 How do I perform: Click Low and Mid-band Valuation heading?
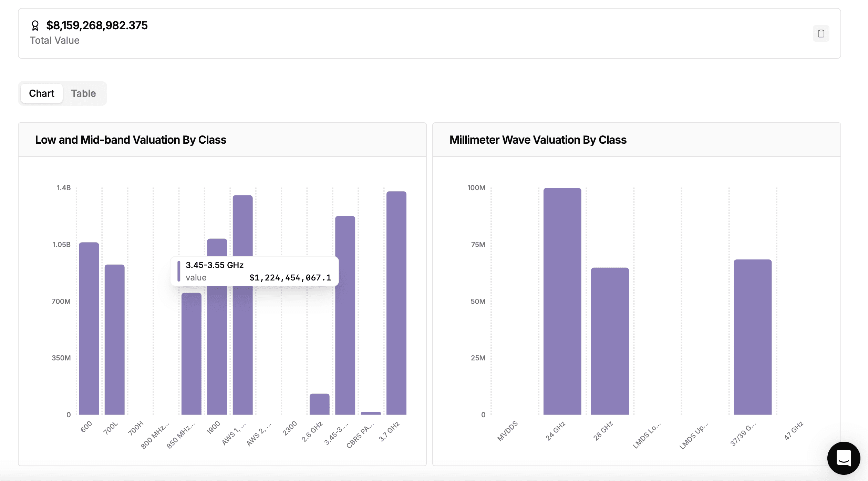coord(131,140)
